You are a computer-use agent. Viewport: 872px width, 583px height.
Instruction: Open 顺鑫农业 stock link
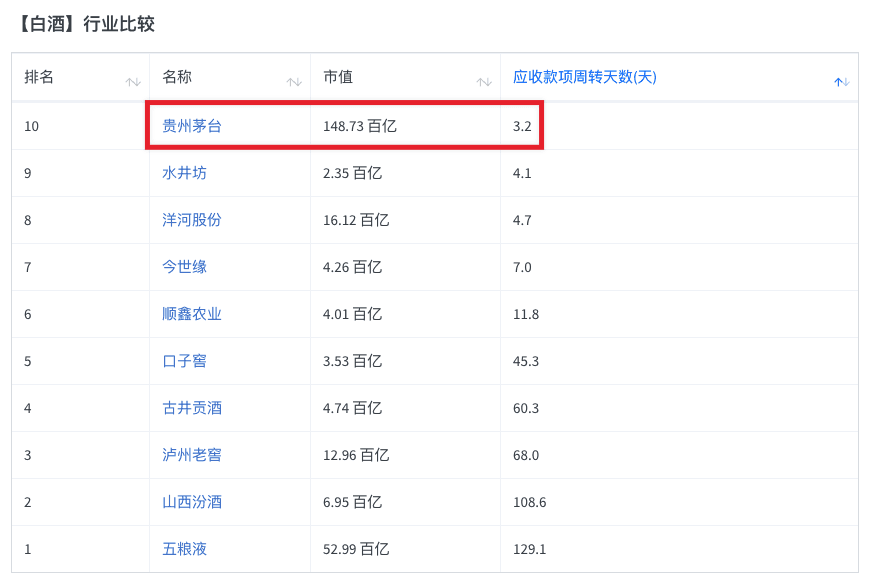click(x=192, y=314)
